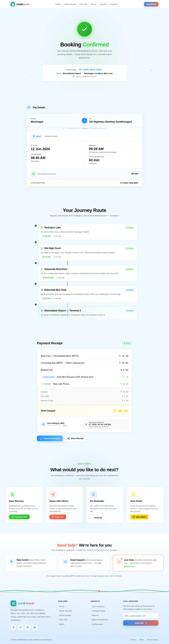Open the Route Results nav item

[x=70, y=4]
